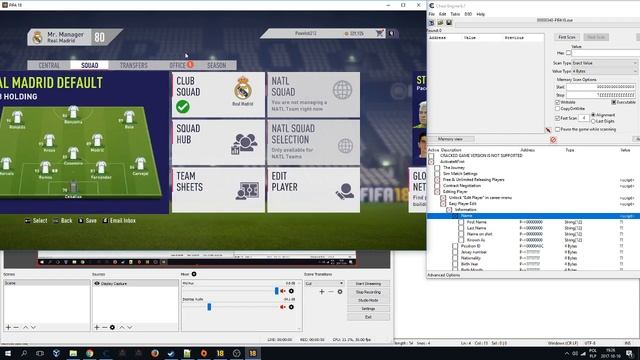640x360 pixels.
Task: Open the Team Sheets tile
Action: tap(218, 190)
